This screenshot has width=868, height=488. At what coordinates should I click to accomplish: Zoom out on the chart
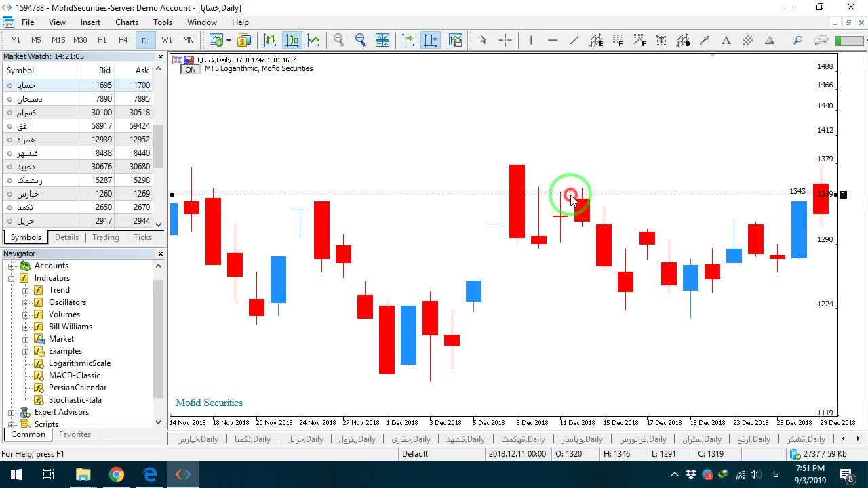click(360, 40)
